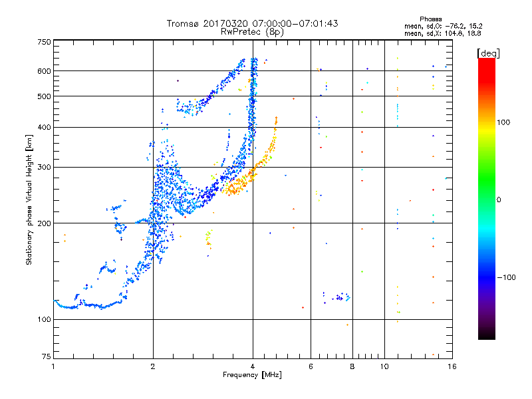Screen dimensions: 532x399
Task: Click the x-axis tick label '6'
Action: click(x=311, y=366)
